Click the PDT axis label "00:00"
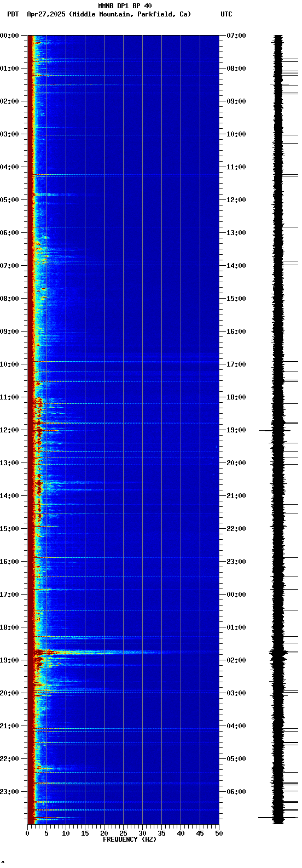Screen dimensions: 302x868 coord(9,36)
